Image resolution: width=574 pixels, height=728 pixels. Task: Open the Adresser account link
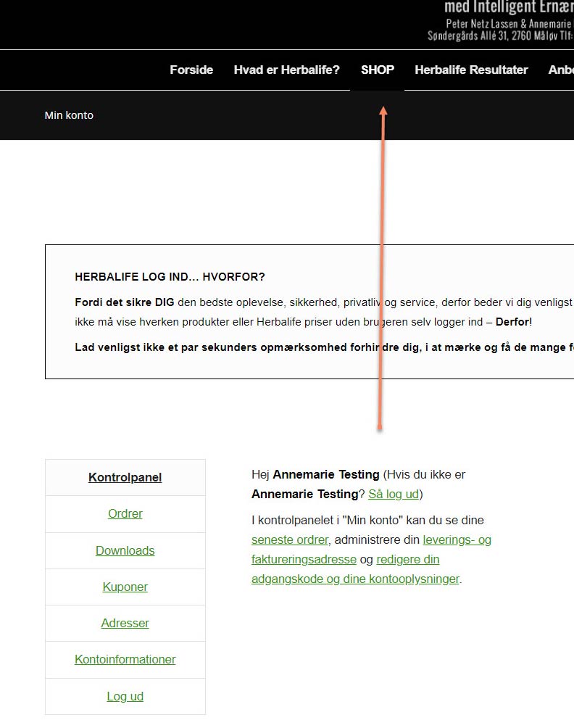[x=125, y=623]
